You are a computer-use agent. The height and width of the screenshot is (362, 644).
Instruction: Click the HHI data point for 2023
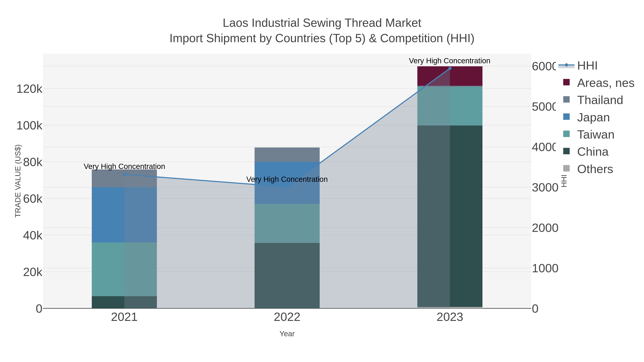coord(450,68)
